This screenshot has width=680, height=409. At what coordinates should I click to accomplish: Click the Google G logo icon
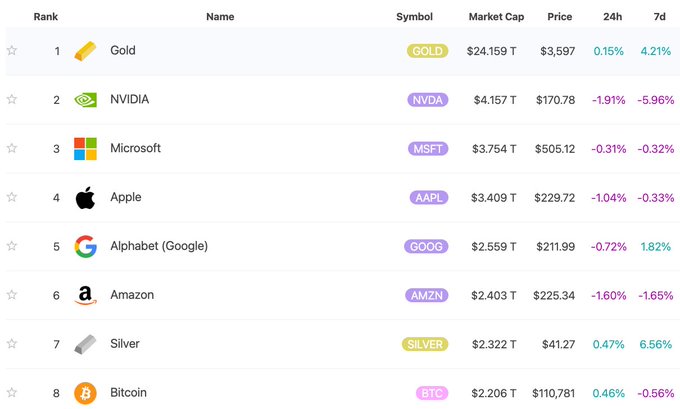click(x=85, y=247)
